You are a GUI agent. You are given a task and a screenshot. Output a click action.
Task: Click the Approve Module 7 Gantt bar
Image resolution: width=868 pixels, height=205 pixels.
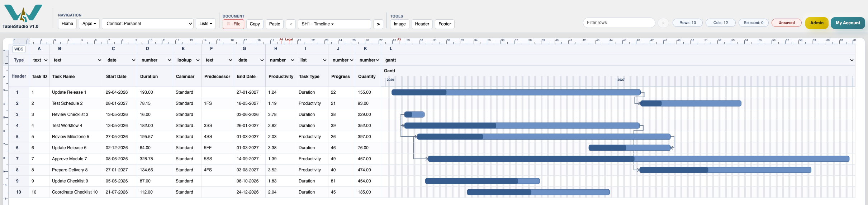(x=639, y=159)
